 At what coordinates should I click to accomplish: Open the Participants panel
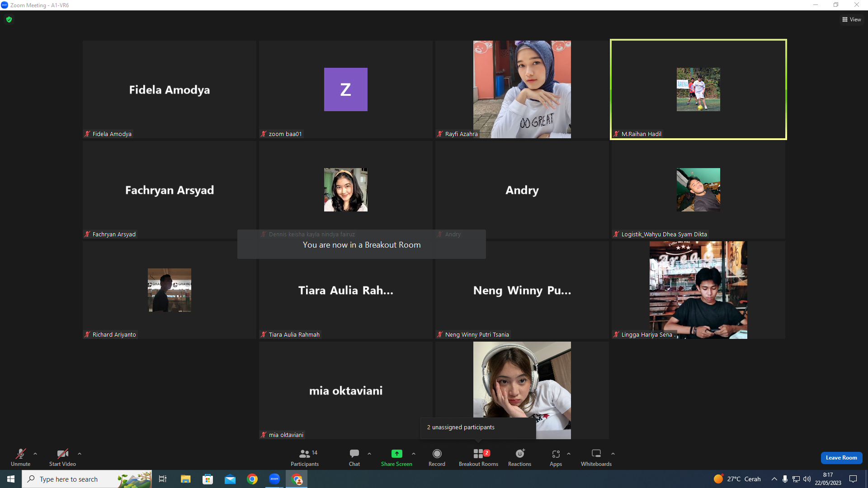click(305, 457)
